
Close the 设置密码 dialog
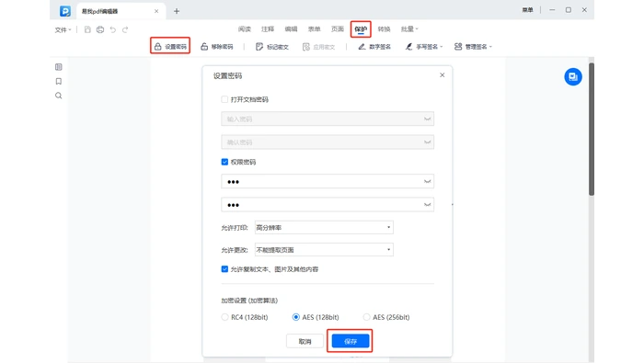coord(442,75)
